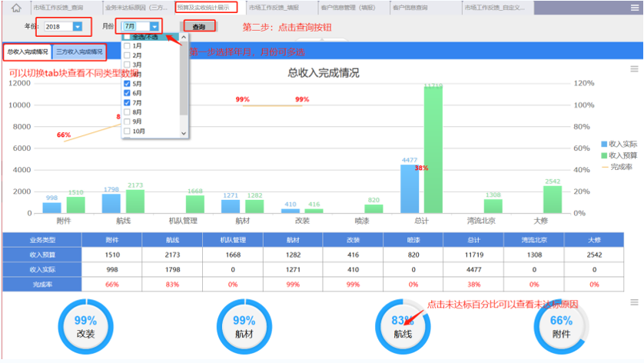Click the 大修 budget bar labeled 2542
The width and height of the screenshot is (644, 363).
point(553,199)
